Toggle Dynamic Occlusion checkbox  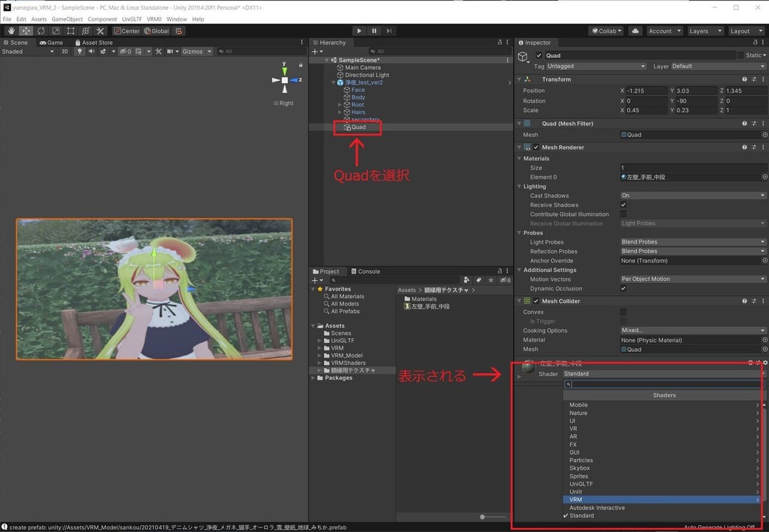[x=624, y=288]
